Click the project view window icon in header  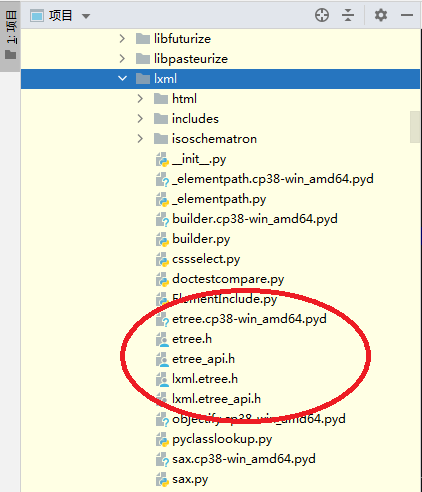37,16
